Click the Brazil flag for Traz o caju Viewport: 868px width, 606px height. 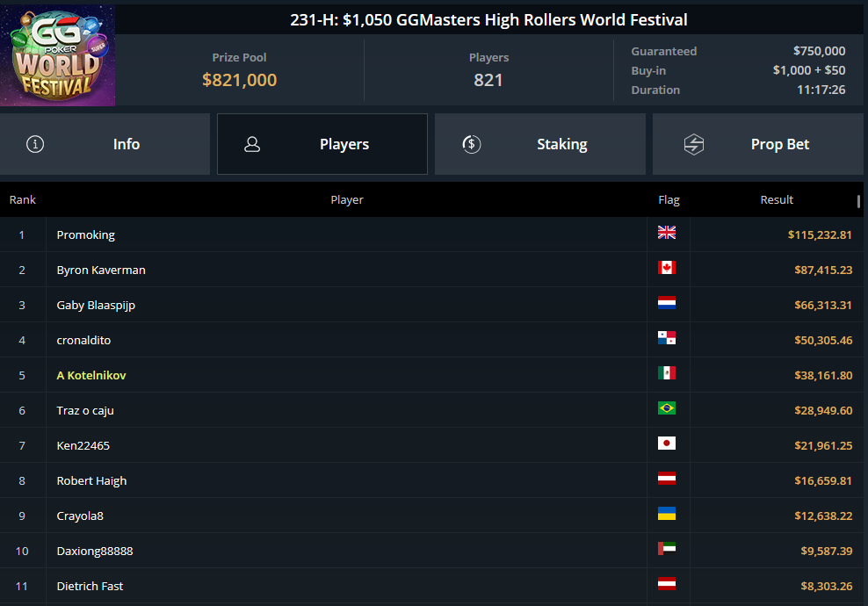pos(667,408)
